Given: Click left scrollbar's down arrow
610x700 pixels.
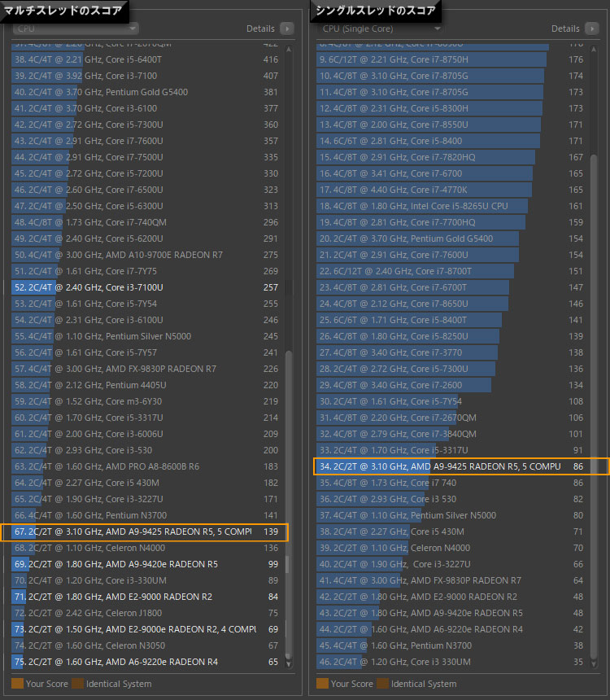Looking at the screenshot, I should tap(290, 666).
